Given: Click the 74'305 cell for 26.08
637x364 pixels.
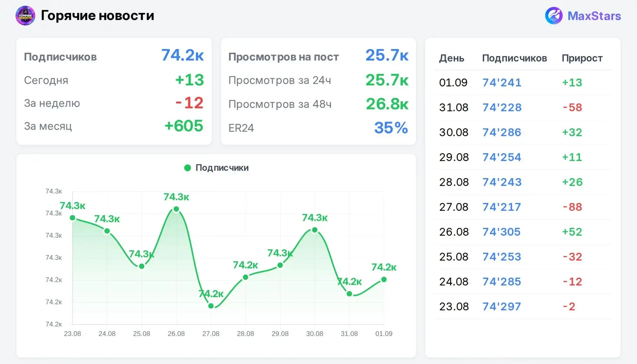Looking at the screenshot, I should pyautogui.click(x=501, y=232).
